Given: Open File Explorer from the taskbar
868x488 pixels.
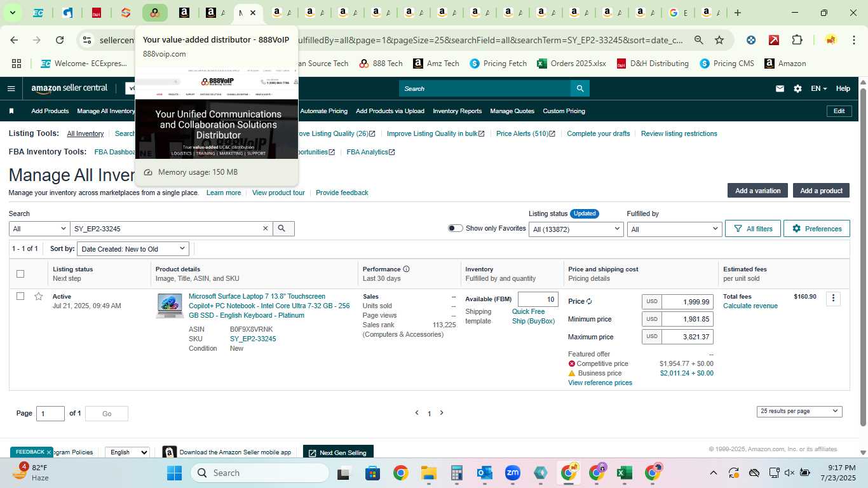Looking at the screenshot, I should click(x=429, y=473).
